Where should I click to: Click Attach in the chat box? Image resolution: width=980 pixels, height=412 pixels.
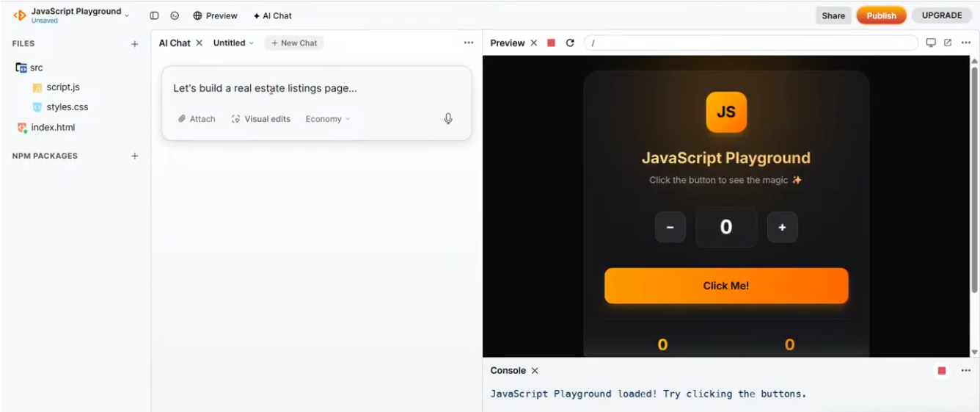197,119
